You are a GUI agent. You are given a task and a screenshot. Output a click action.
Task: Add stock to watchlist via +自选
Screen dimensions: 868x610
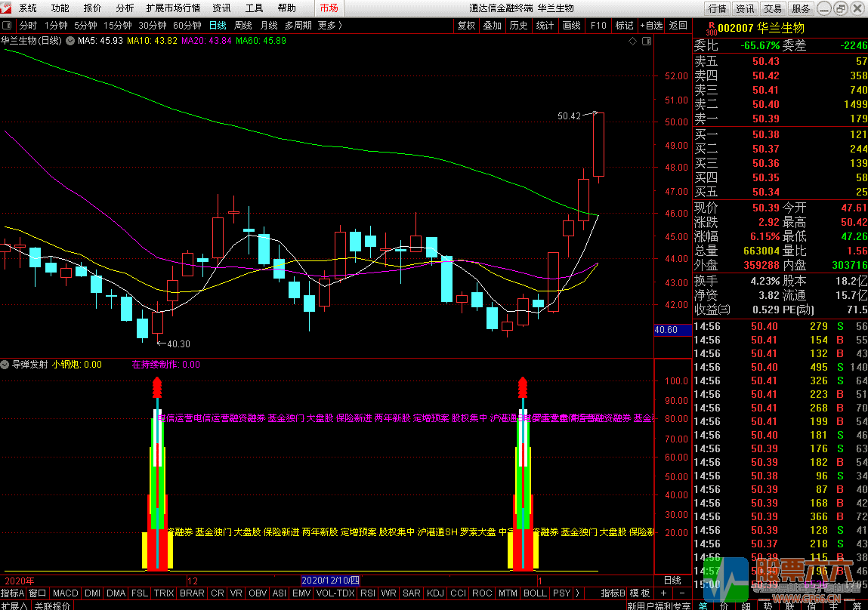[x=650, y=25]
